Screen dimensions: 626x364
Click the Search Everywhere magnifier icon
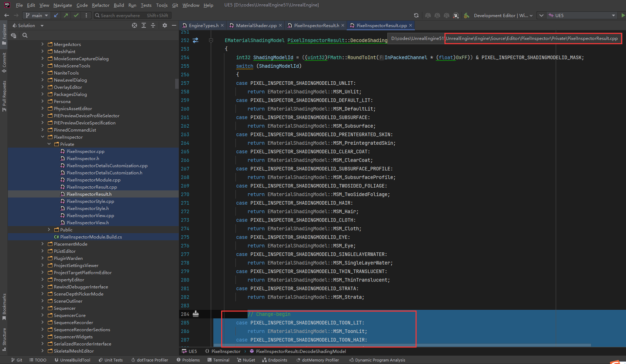pos(97,16)
